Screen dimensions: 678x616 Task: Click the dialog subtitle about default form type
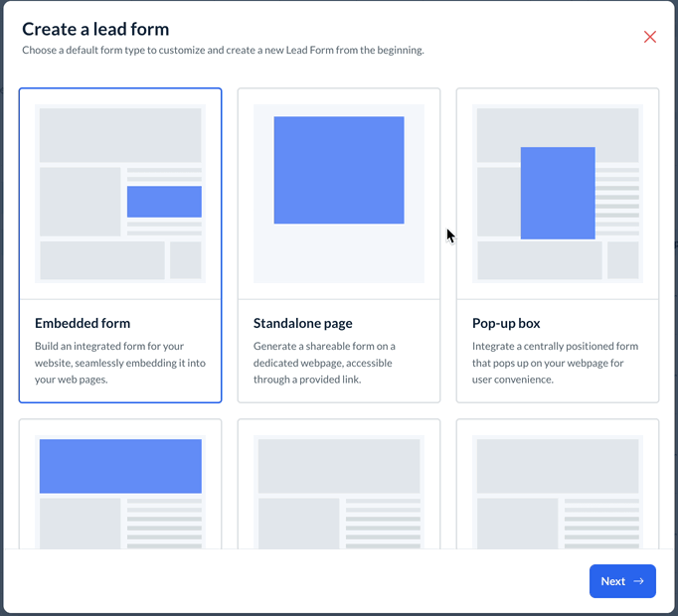[x=223, y=50]
